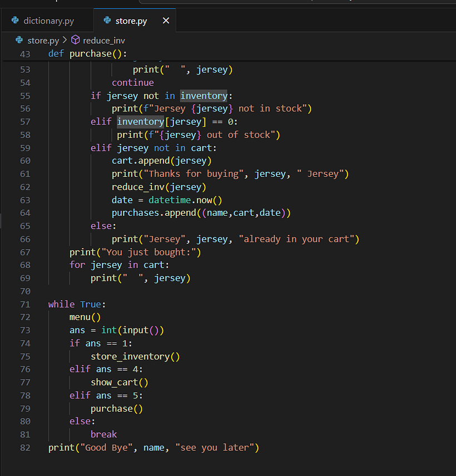Click show_cart() call on line 77
Viewport: 456px width, 476px height.
[x=120, y=383]
